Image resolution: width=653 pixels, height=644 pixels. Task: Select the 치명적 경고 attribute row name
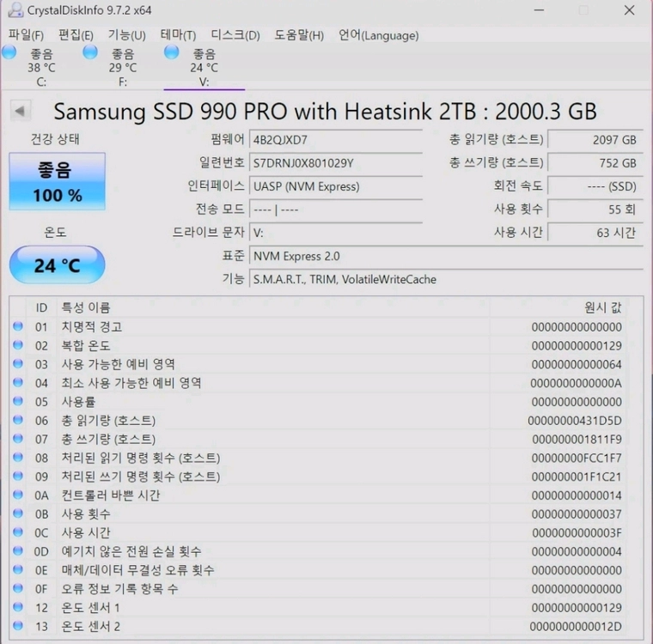(x=92, y=327)
